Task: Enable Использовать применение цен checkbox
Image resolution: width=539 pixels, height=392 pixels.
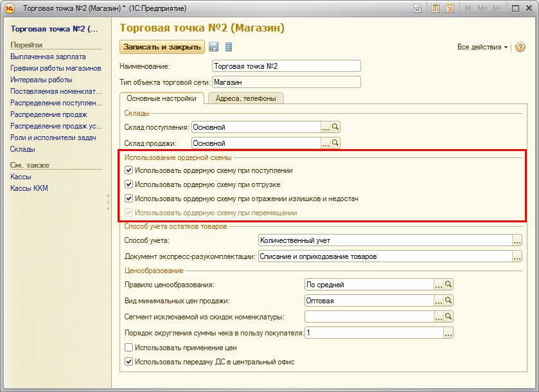Action: coord(129,348)
